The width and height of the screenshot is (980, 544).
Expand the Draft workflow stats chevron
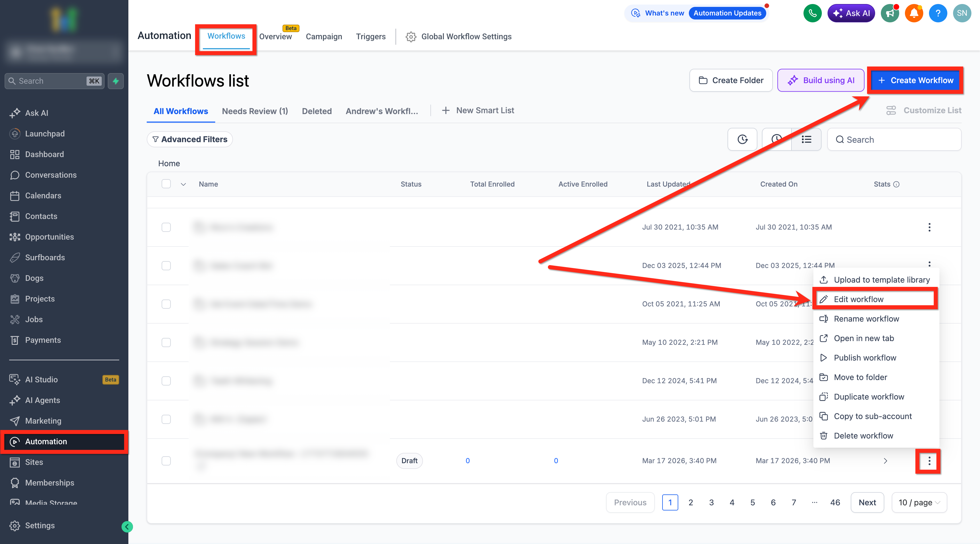click(x=885, y=461)
